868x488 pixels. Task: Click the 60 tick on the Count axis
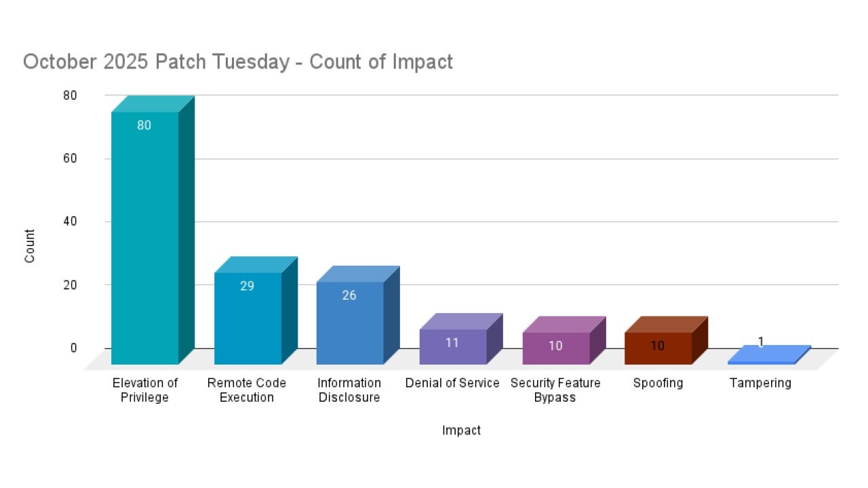pos(71,159)
